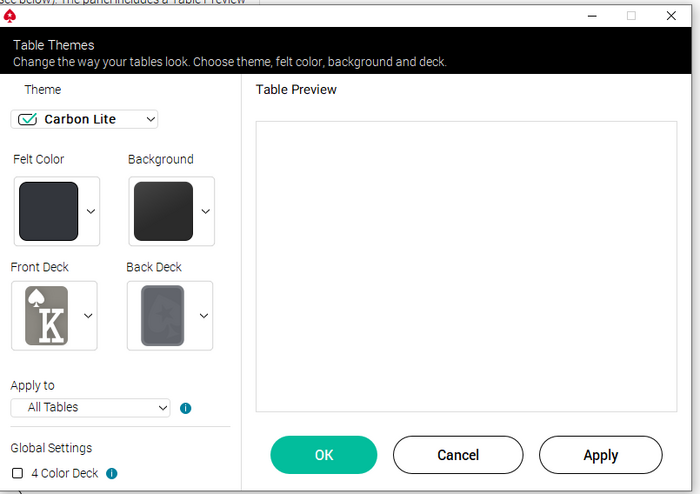700x494 pixels.
Task: Click the Apply to label
Action: tap(33, 386)
